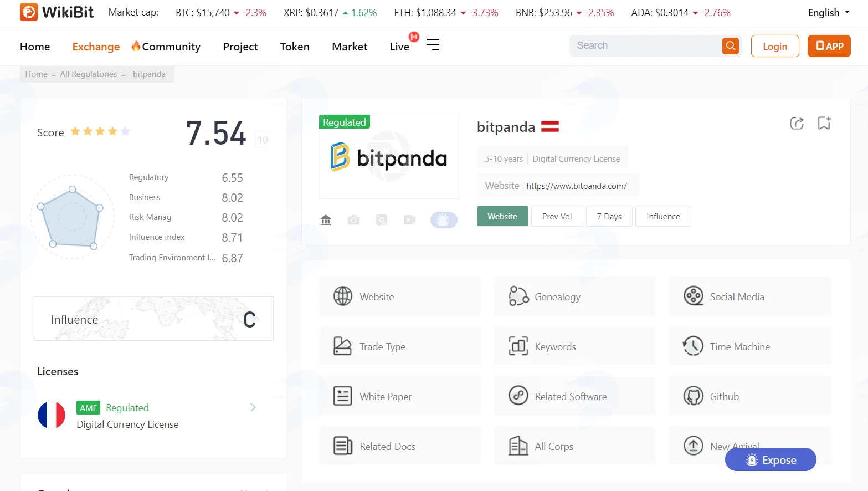Open the bitpanda.com website link
The width and height of the screenshot is (868, 491).
coord(577,186)
